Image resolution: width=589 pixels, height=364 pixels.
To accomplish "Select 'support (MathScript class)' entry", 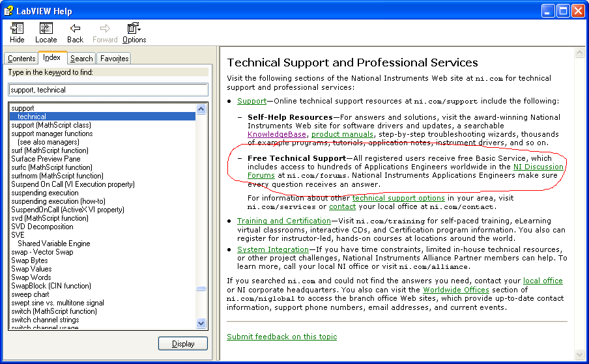I will [x=51, y=125].
